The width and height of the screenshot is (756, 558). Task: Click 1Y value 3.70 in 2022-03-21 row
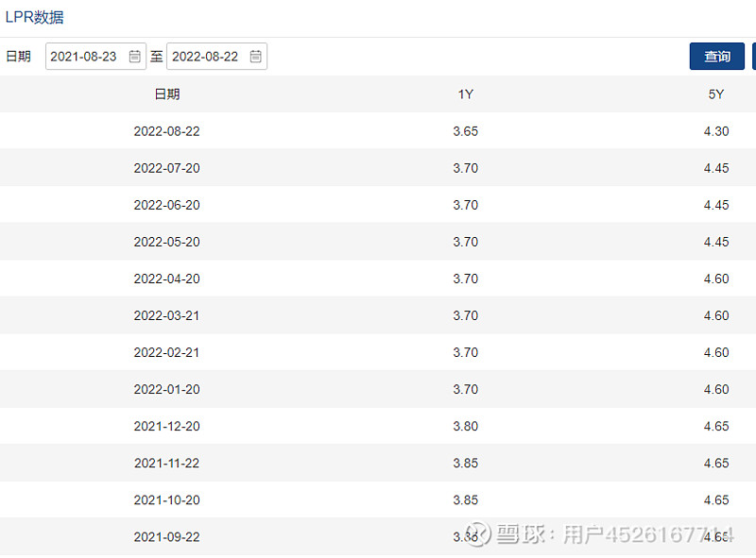point(465,315)
